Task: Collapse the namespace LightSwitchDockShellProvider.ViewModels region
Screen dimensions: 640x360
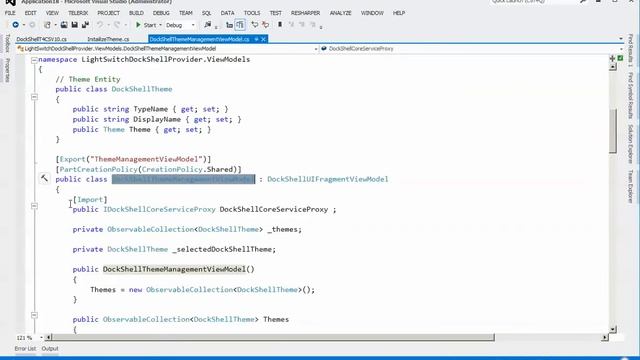Action: pos(34,60)
